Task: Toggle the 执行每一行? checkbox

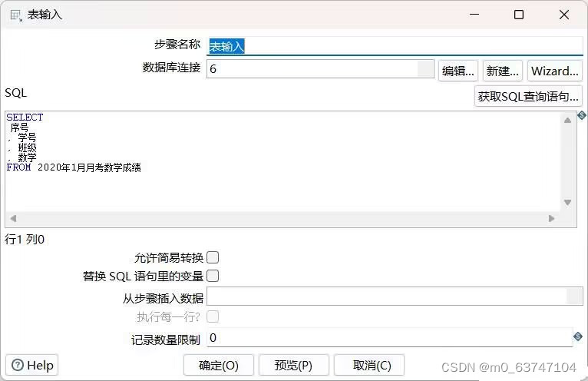Action: pyautogui.click(x=213, y=316)
